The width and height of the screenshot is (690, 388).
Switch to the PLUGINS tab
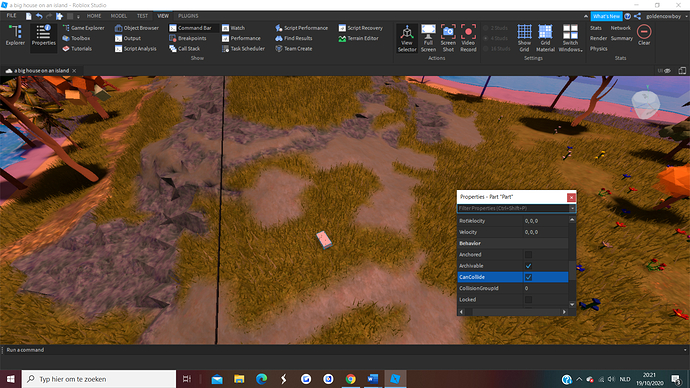(188, 16)
